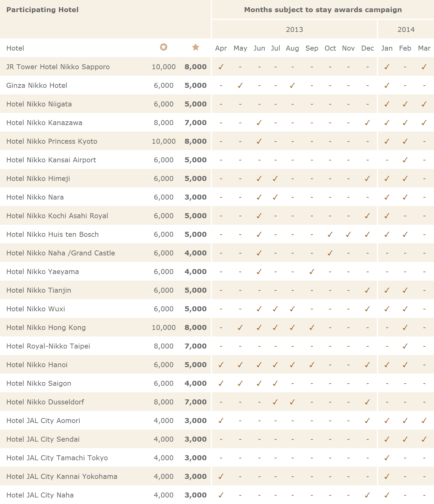Click the Dec month column header
The image size is (434, 504).
click(x=368, y=48)
